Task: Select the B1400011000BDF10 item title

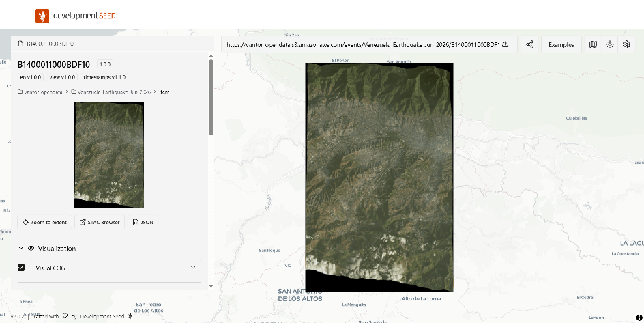Action: 54,64
